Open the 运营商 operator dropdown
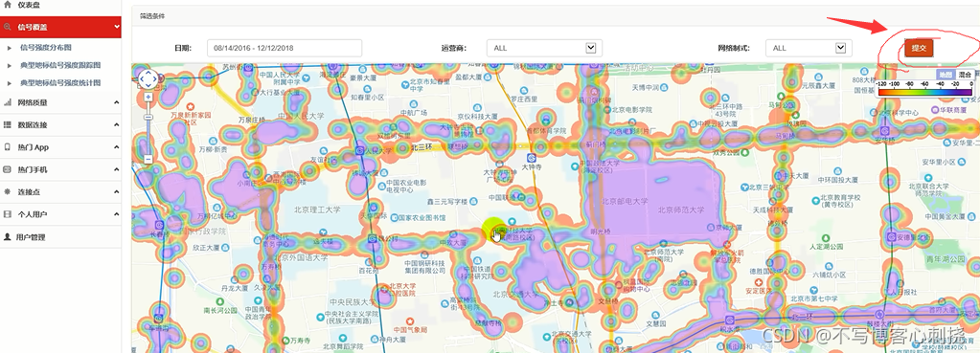 [x=544, y=48]
